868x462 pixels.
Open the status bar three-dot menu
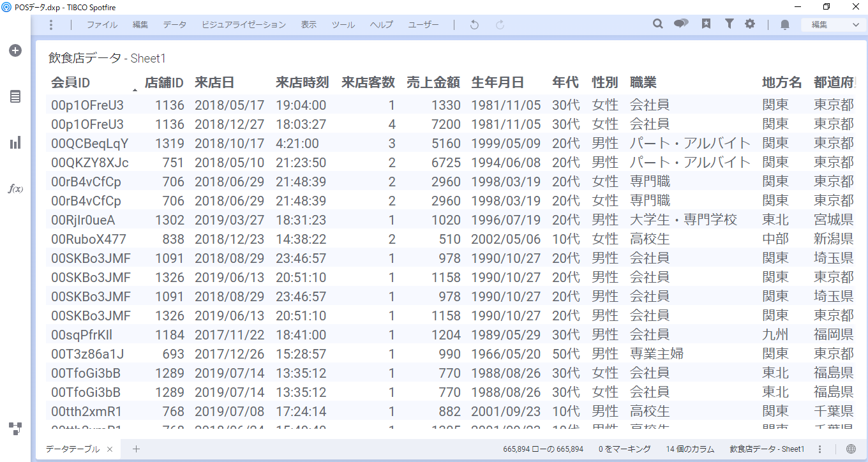[820, 449]
